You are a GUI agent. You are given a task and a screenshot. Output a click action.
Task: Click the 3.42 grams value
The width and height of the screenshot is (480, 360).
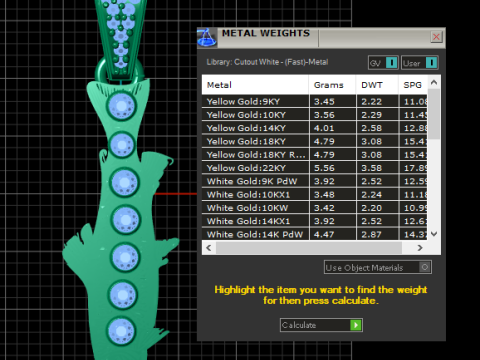[324, 208]
